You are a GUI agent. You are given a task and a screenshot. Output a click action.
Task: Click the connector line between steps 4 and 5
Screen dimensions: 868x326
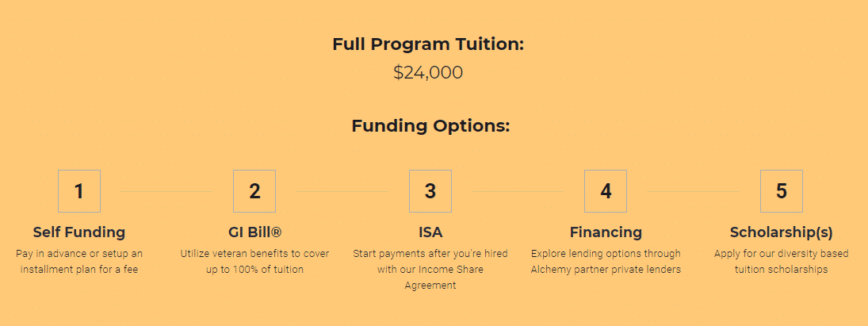[693, 191]
